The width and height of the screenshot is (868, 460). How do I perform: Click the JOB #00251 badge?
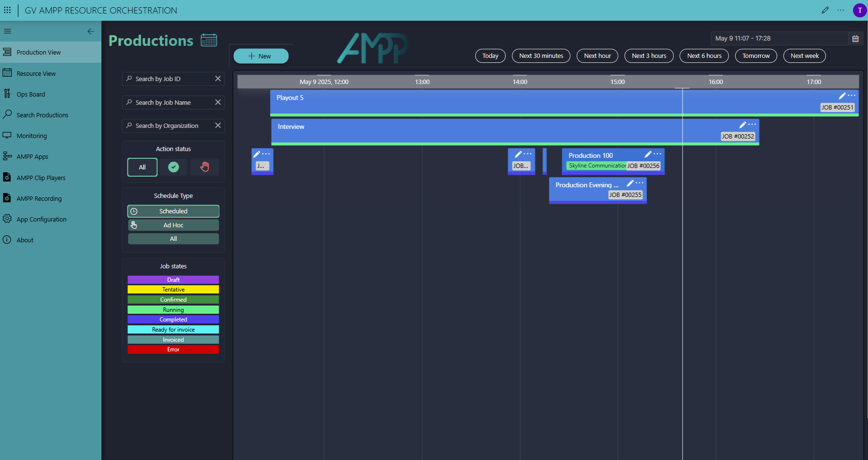click(838, 108)
